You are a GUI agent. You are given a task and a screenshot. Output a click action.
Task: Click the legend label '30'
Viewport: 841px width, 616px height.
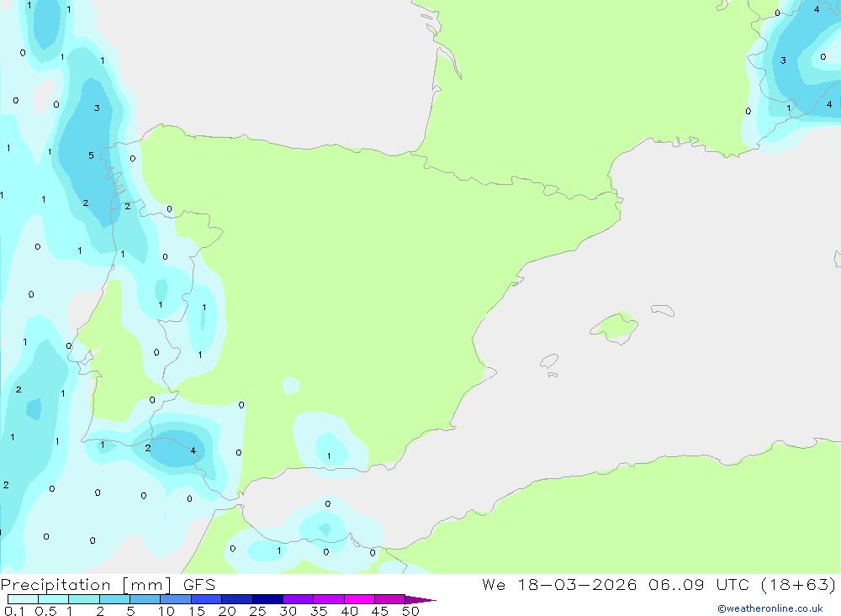288,611
